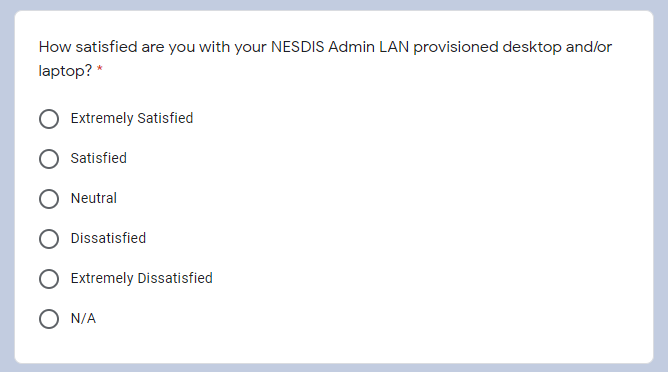Click the 'Extremely Satisfied' label text
The image size is (668, 372).
pos(132,118)
